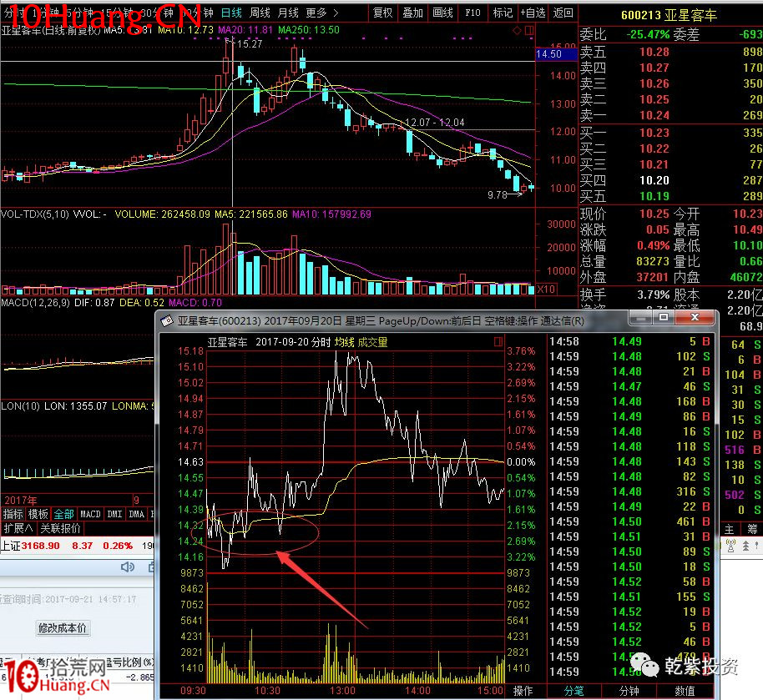Viewport: 763px width, 700px height.
Task: Click the LON(10) indicator label
Action: coord(20,406)
